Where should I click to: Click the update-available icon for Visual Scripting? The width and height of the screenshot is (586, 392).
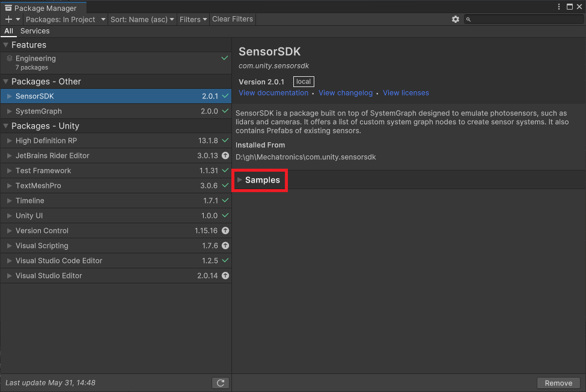coord(225,246)
